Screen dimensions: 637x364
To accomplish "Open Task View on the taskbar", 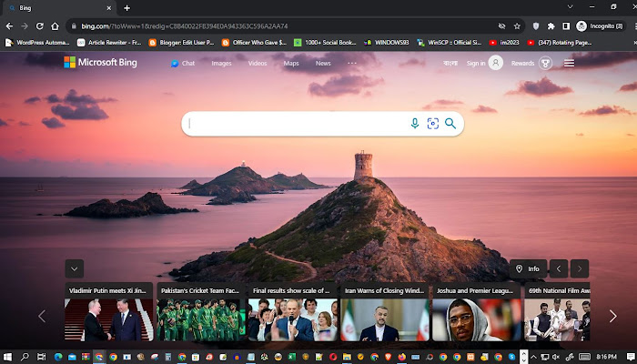I will [42, 357].
